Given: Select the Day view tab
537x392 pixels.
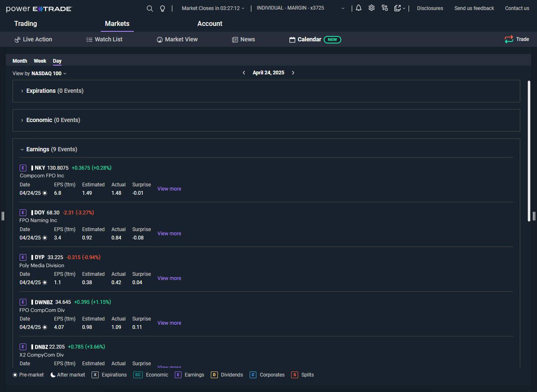Looking at the screenshot, I should click(x=57, y=61).
